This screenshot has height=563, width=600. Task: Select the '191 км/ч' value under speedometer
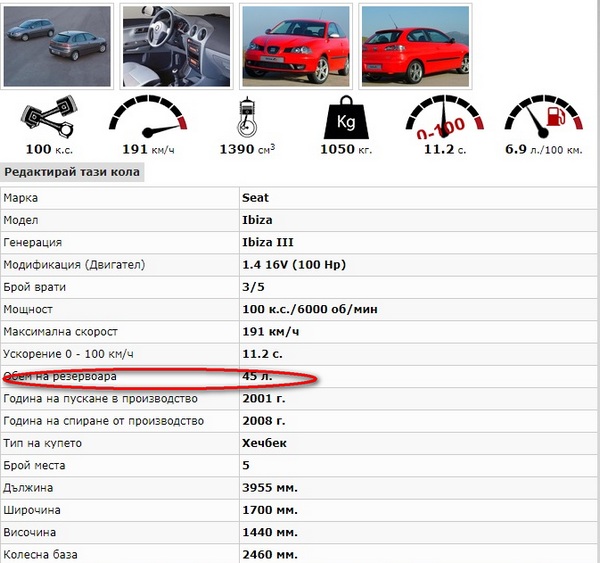[x=148, y=149]
